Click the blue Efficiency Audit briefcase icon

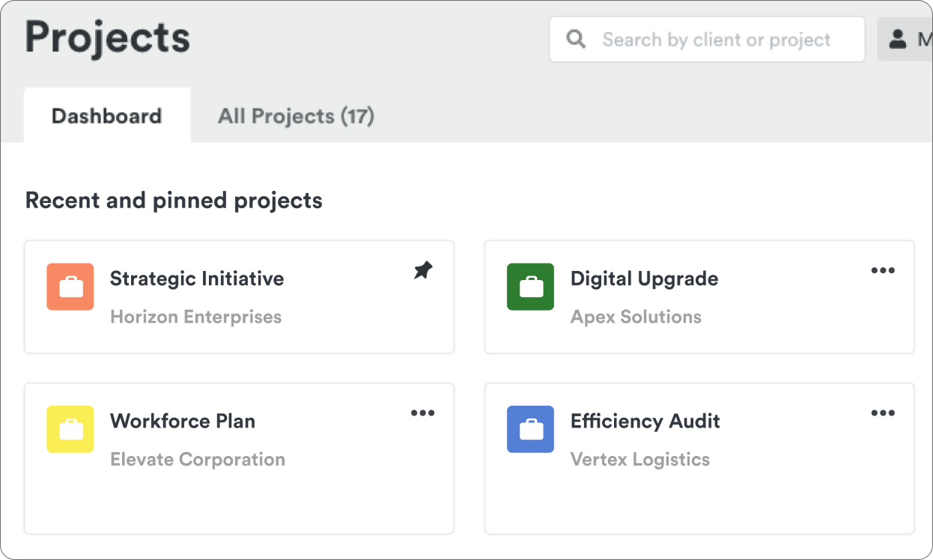point(530,429)
